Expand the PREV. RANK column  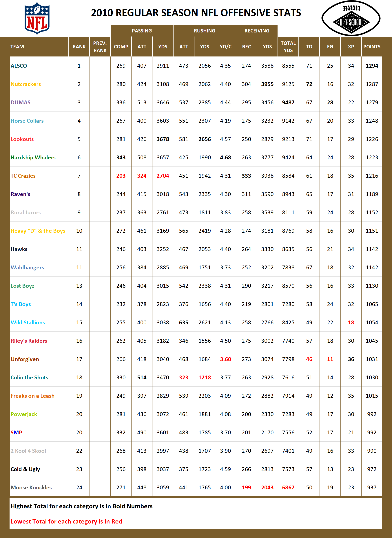(100, 47)
